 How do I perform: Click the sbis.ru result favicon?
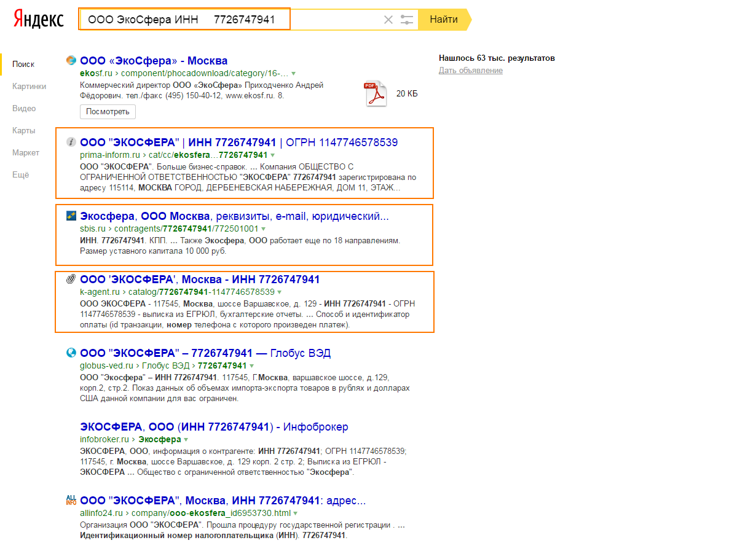[x=71, y=216]
